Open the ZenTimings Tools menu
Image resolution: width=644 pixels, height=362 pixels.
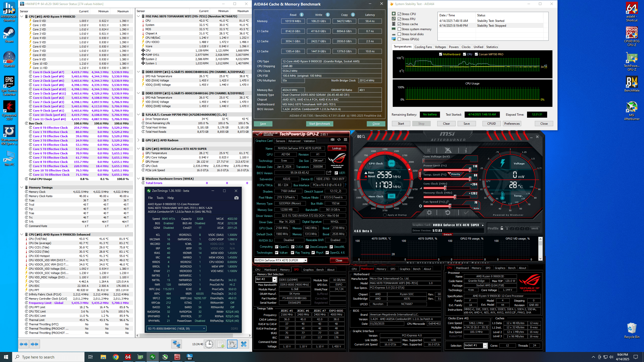(160, 198)
